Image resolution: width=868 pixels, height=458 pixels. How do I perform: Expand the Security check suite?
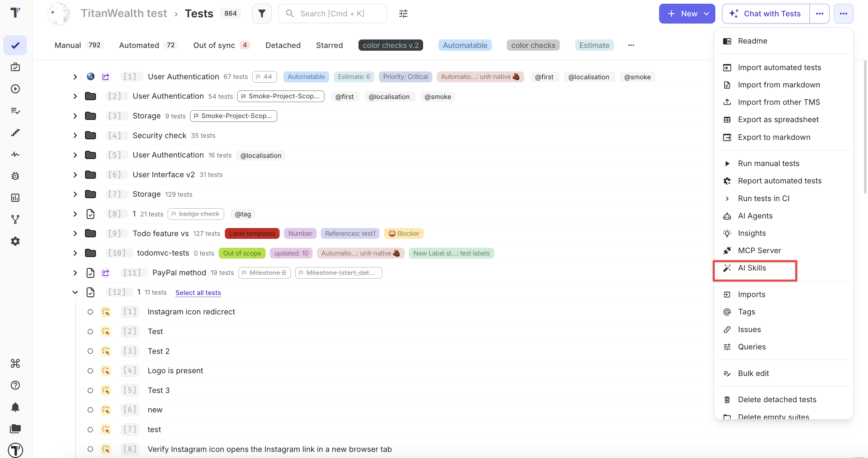click(x=75, y=135)
